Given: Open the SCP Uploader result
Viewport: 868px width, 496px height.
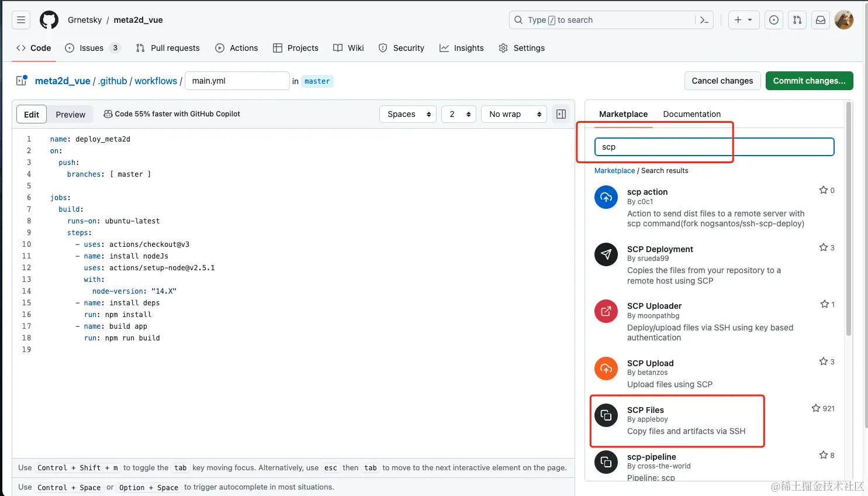Looking at the screenshot, I should (x=654, y=306).
